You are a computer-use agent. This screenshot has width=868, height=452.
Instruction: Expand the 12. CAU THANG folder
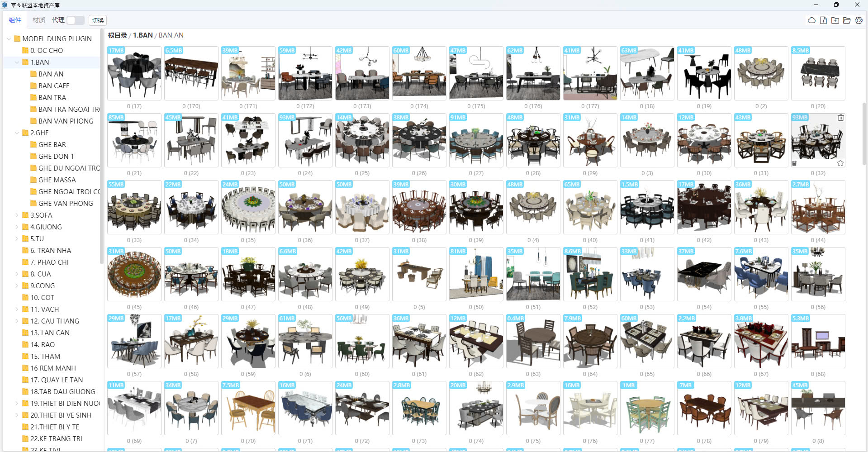click(x=17, y=321)
